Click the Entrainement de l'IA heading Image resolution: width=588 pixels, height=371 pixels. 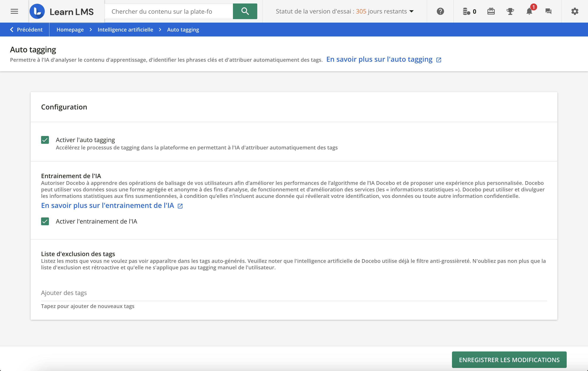71,176
